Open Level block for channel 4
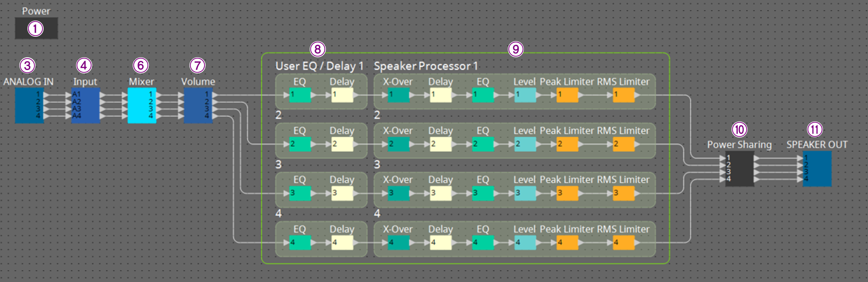 point(525,242)
